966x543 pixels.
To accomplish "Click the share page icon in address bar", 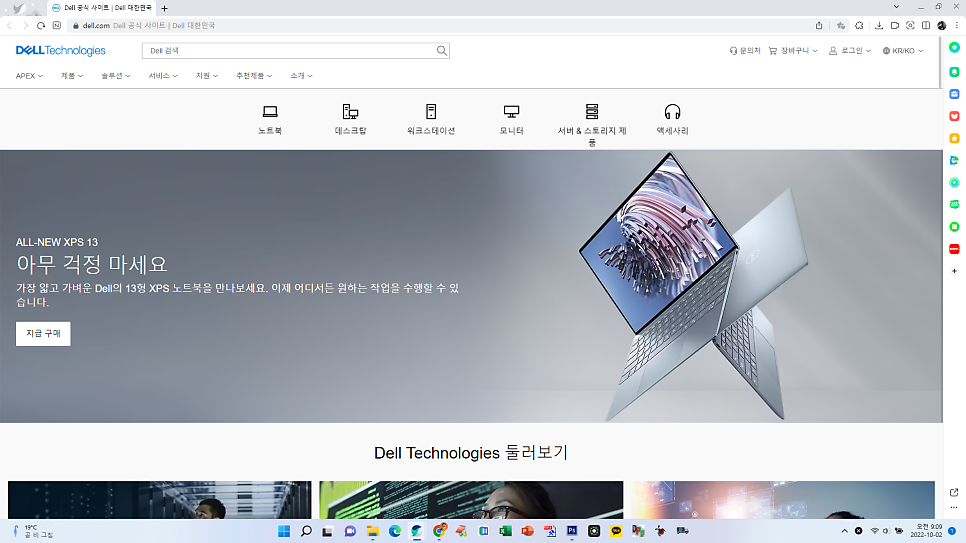I will point(819,25).
